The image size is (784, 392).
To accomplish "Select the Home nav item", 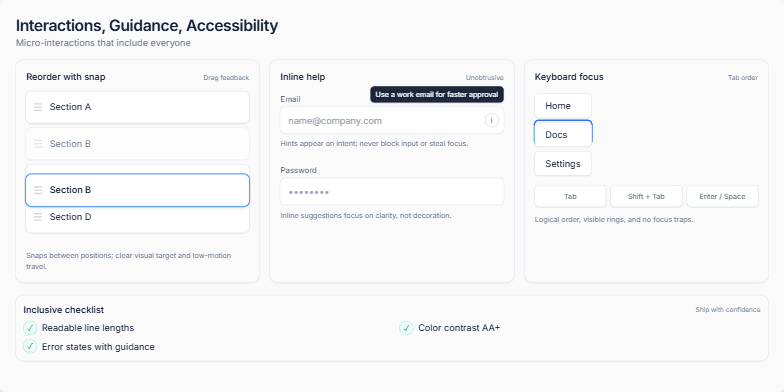I will click(563, 106).
